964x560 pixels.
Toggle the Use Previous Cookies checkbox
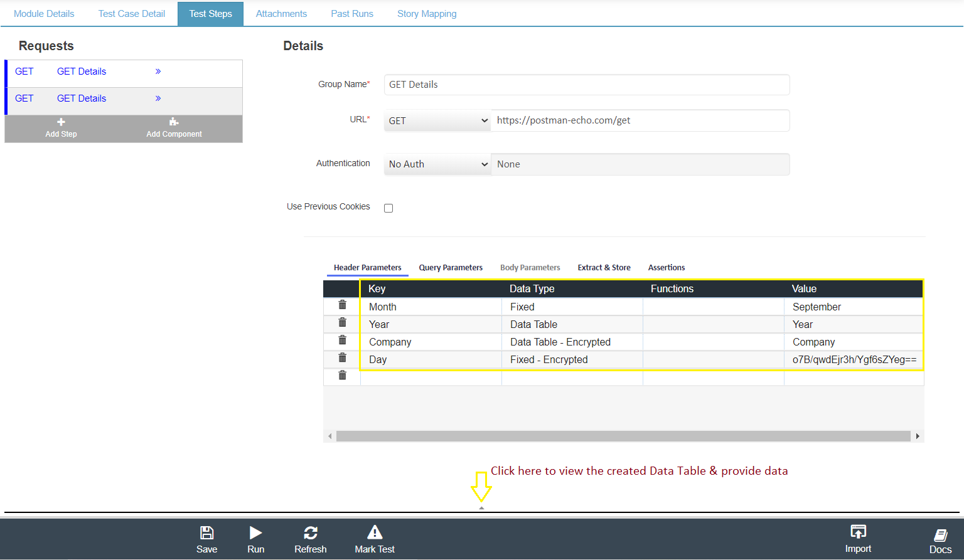388,208
